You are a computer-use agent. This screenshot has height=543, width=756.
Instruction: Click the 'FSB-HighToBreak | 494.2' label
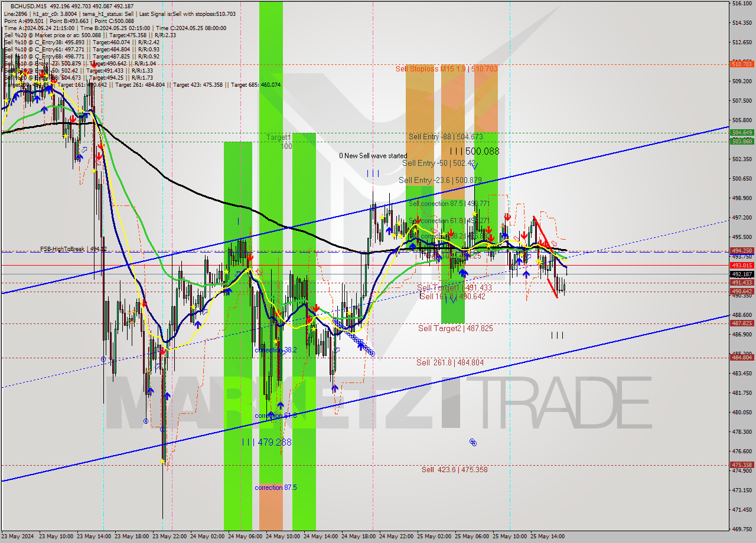[73, 249]
